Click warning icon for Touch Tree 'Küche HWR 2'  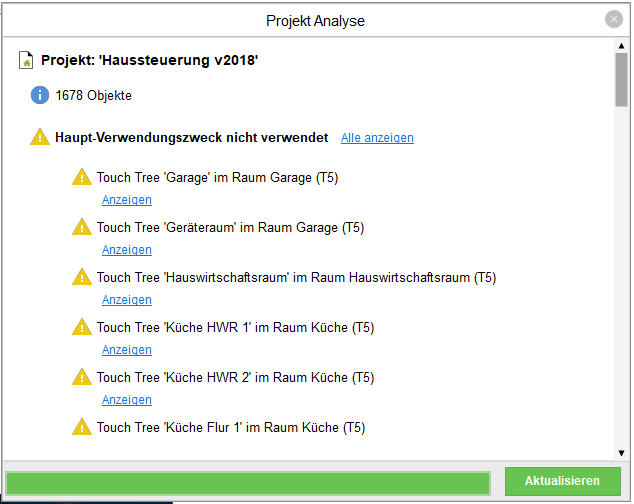(x=82, y=377)
